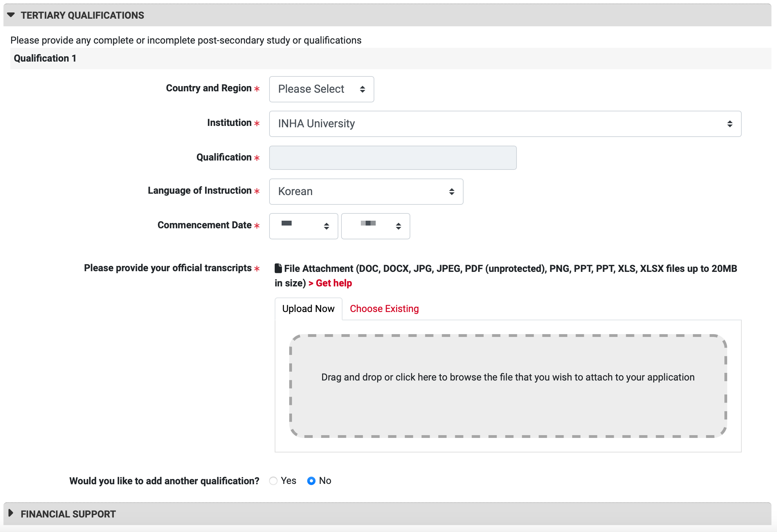Open the Country and Region dropdown
The height and width of the screenshot is (532, 777).
pyautogui.click(x=321, y=89)
